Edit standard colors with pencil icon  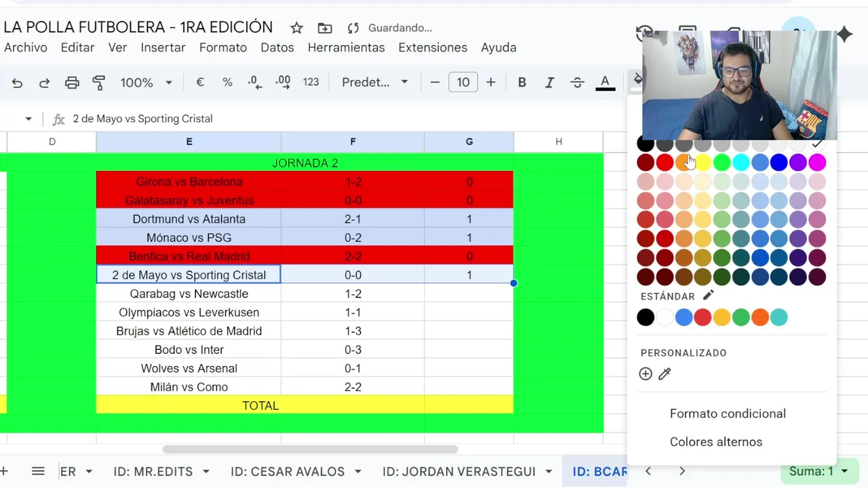tap(708, 296)
